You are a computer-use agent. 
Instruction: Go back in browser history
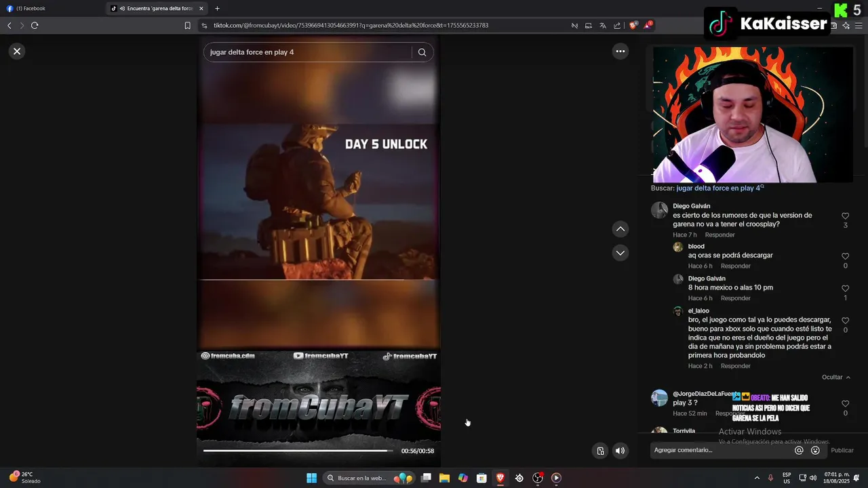[9, 25]
